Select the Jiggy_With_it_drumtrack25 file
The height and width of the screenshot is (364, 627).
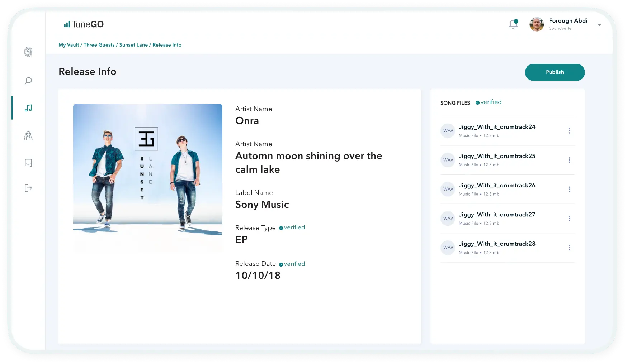[x=497, y=156]
